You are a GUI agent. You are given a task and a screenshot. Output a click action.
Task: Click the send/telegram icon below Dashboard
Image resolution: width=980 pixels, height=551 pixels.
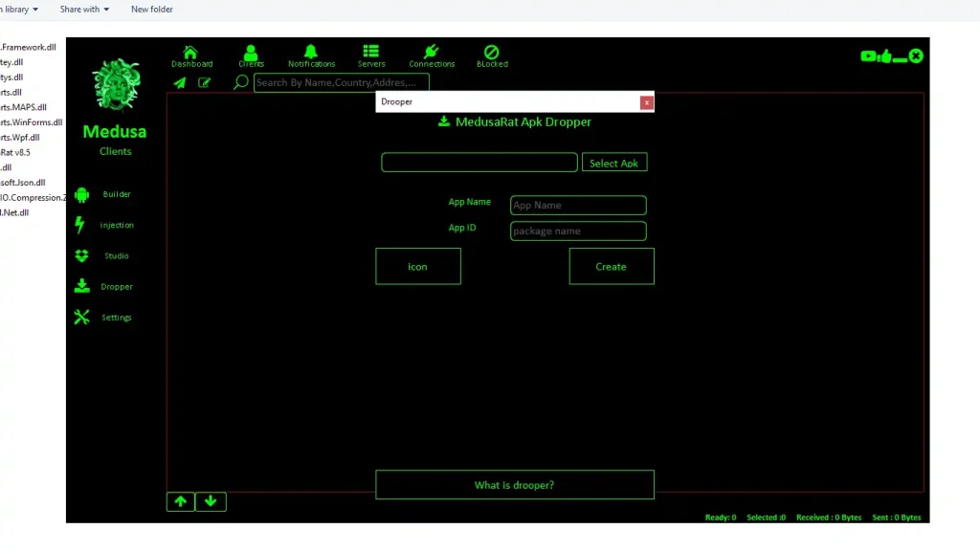point(179,82)
